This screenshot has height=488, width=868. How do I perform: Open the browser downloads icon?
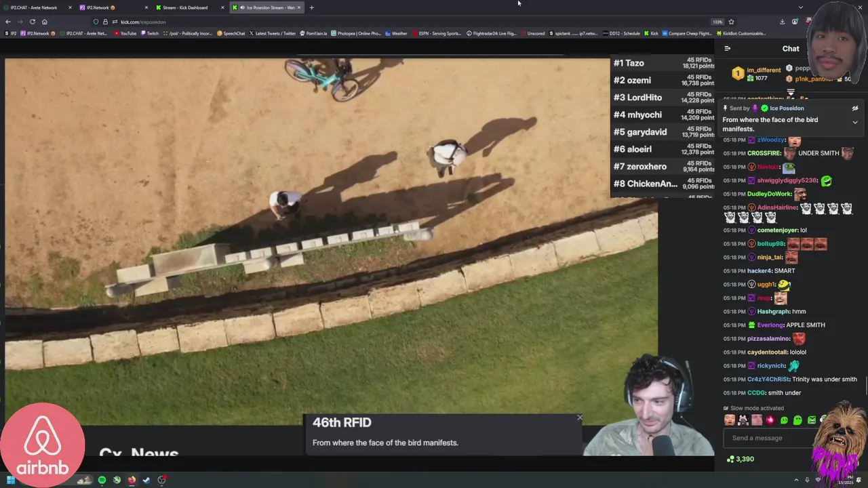pos(782,22)
